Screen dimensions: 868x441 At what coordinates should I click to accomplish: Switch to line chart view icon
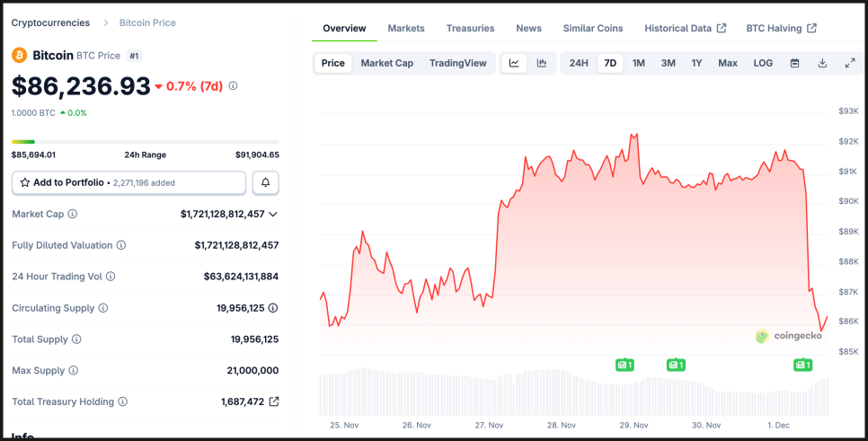coord(514,63)
